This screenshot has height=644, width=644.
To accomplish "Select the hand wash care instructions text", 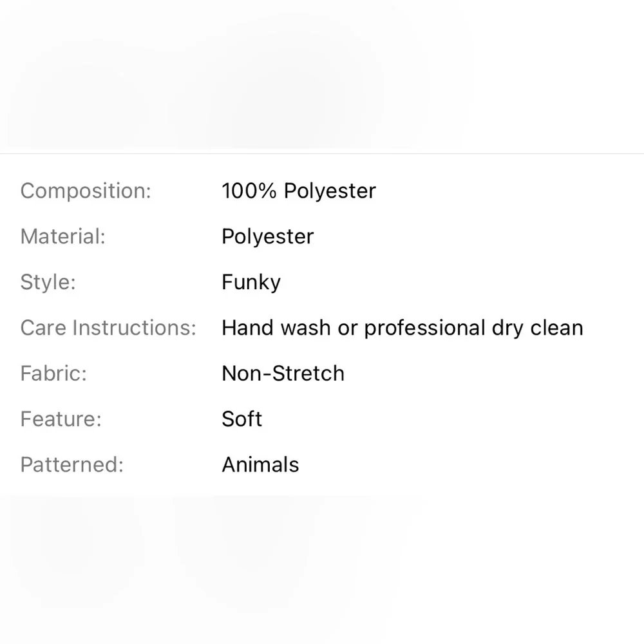I will (x=402, y=328).
